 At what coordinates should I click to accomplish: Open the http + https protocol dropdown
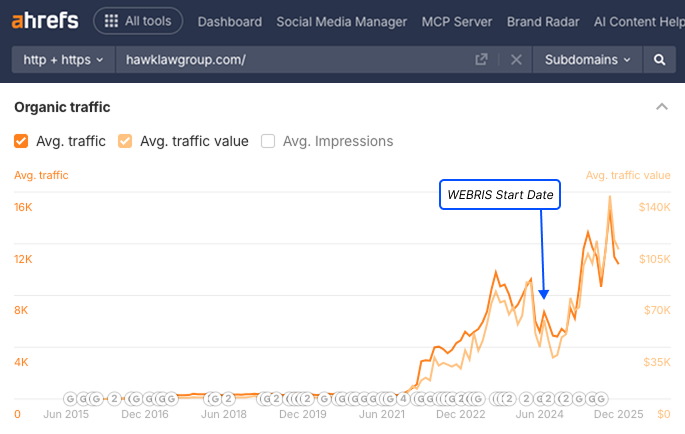[62, 60]
